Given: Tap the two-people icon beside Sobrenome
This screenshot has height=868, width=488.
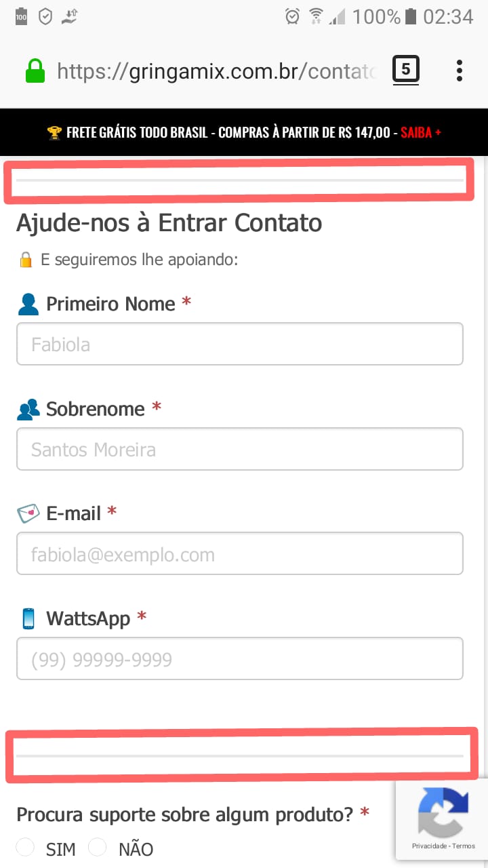Looking at the screenshot, I should [28, 409].
